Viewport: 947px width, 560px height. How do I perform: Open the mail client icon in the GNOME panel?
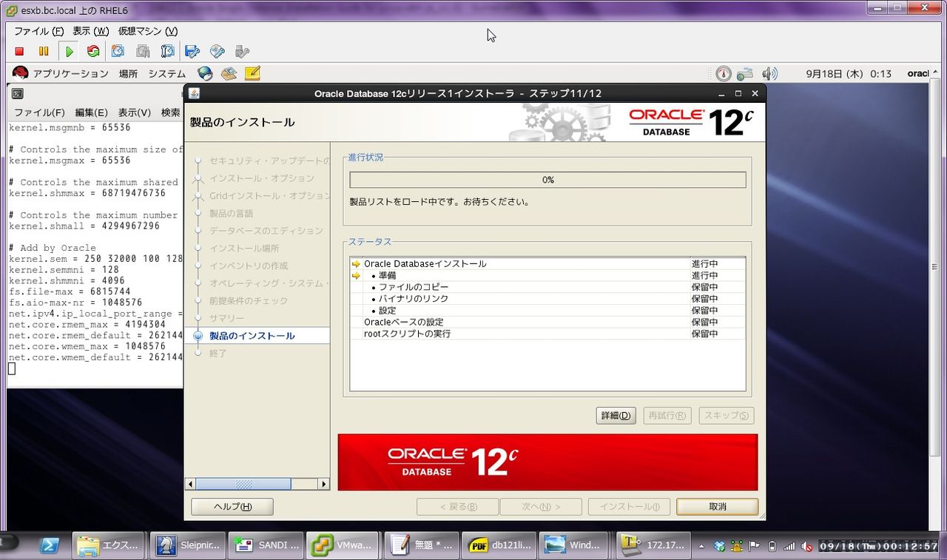[x=229, y=73]
